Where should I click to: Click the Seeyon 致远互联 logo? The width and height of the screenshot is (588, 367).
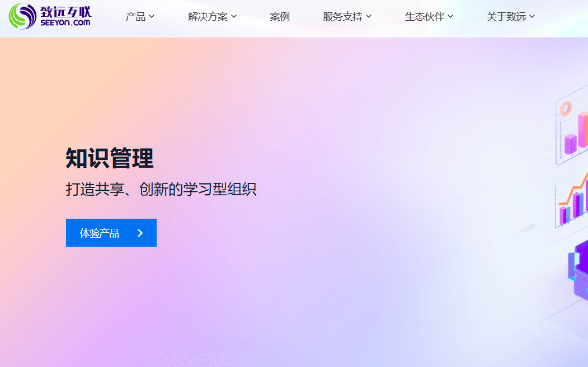[50, 16]
